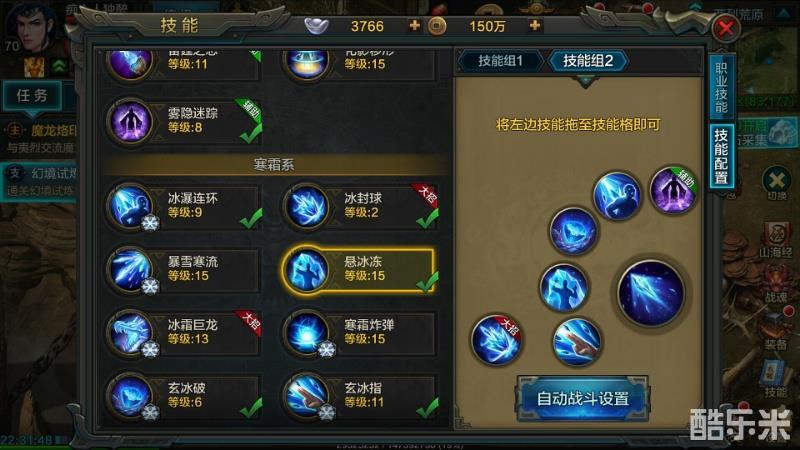800x450 pixels.
Task: Switch to 技能组2 tab
Action: (588, 61)
